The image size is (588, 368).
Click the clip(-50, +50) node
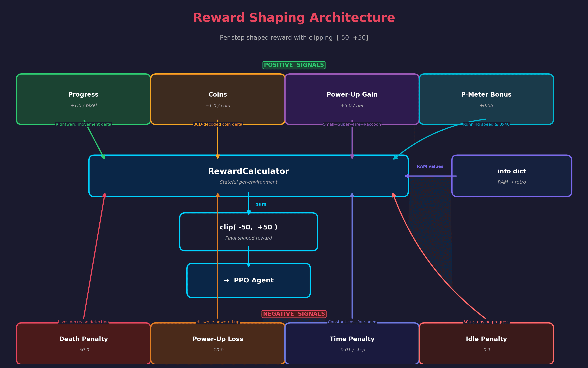pyautogui.click(x=248, y=231)
